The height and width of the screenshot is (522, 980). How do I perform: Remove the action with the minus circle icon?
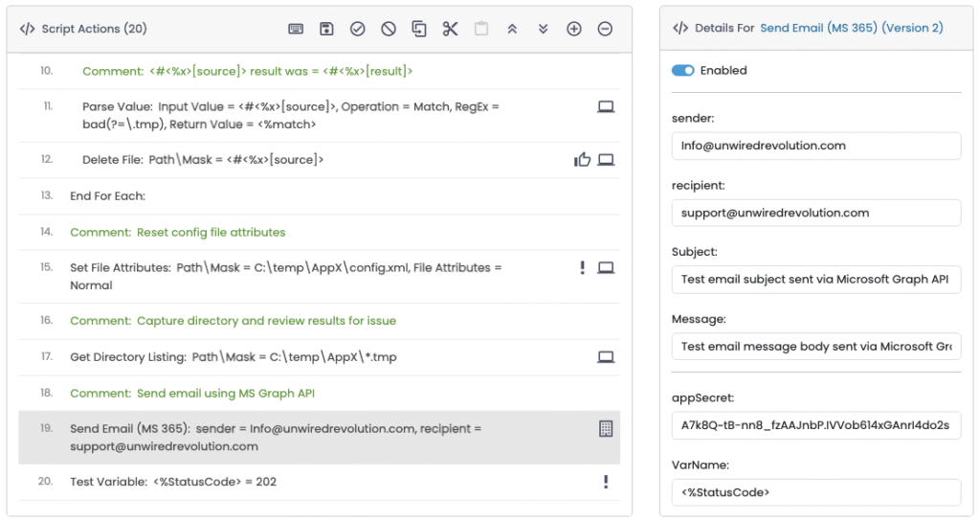pyautogui.click(x=605, y=29)
